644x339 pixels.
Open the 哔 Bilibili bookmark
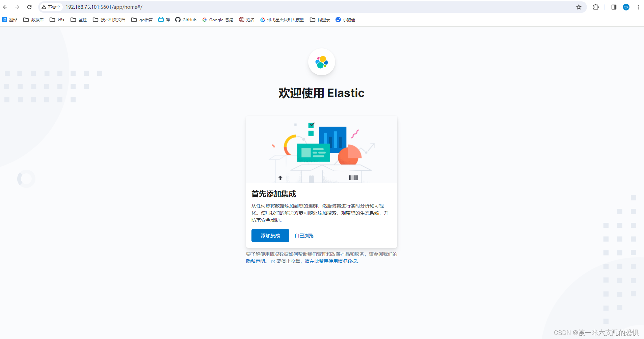pos(164,20)
